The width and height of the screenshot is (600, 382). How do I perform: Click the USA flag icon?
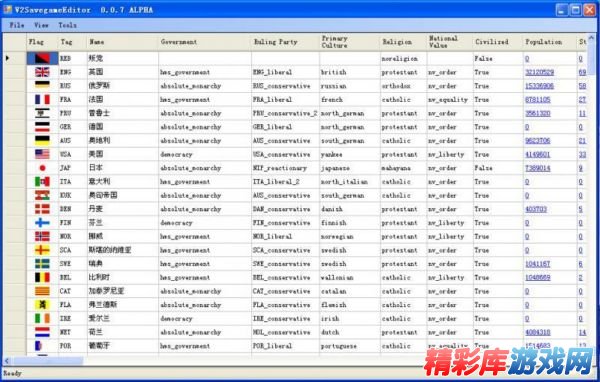pos(42,154)
